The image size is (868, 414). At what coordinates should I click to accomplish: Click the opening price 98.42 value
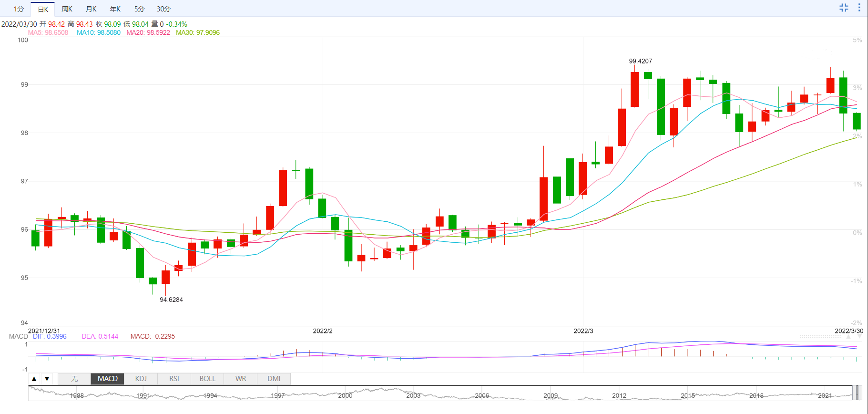pyautogui.click(x=56, y=24)
